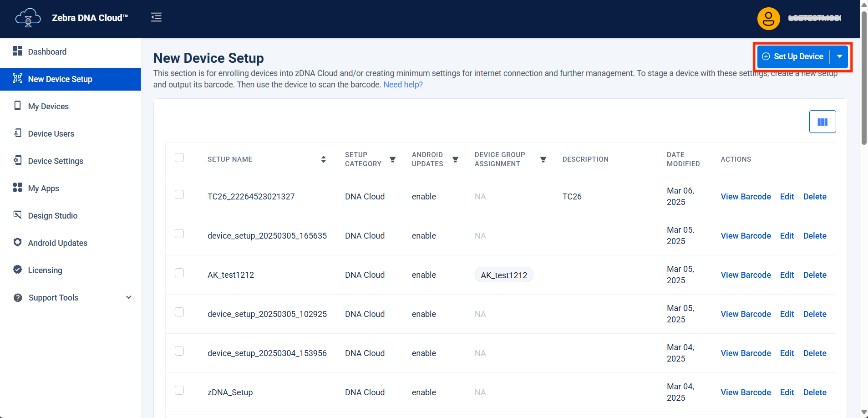Go to Device Settings in sidebar
The image size is (868, 418).
pyautogui.click(x=56, y=161)
